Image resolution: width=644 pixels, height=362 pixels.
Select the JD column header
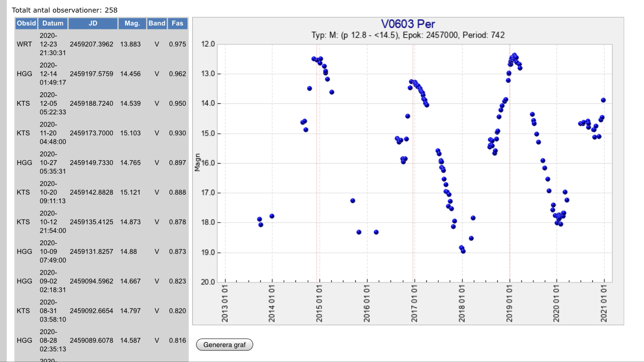93,23
